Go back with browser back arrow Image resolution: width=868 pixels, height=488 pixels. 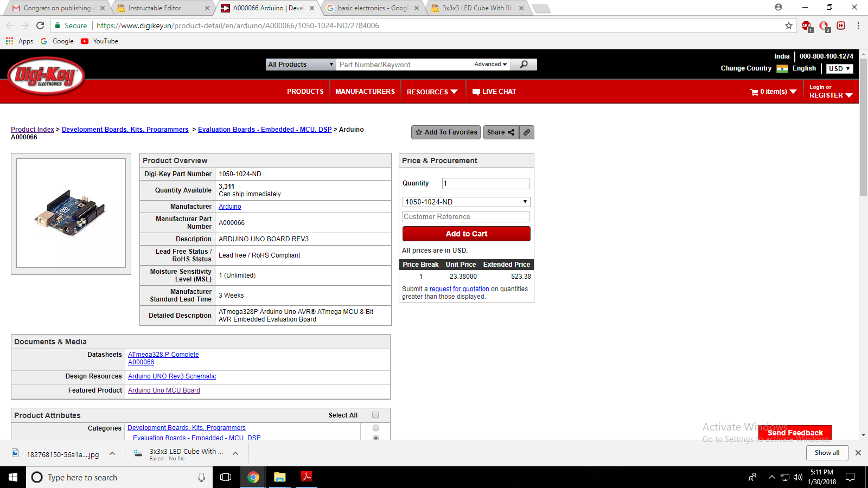click(x=10, y=25)
